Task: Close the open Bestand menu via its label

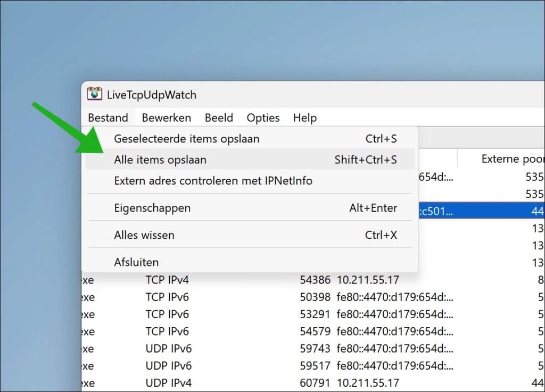Action: tap(108, 118)
